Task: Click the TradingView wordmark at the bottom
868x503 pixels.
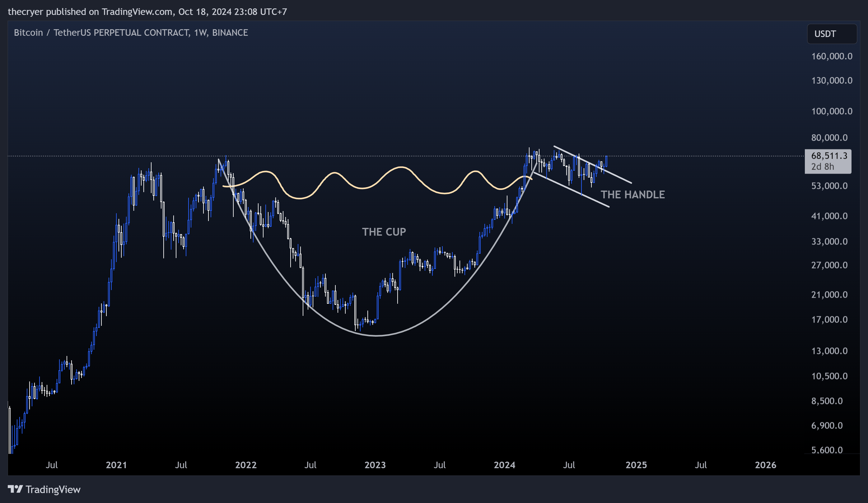Action: pos(53,489)
